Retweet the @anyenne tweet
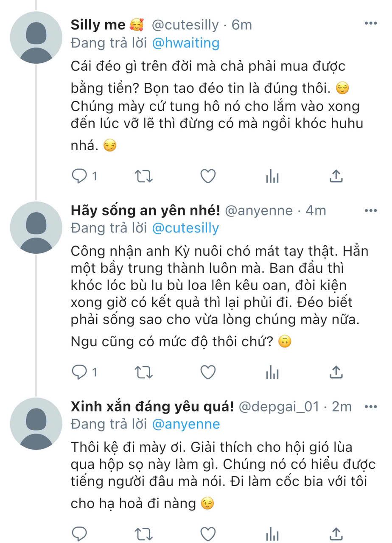The height and width of the screenshot is (543, 392). (x=143, y=372)
